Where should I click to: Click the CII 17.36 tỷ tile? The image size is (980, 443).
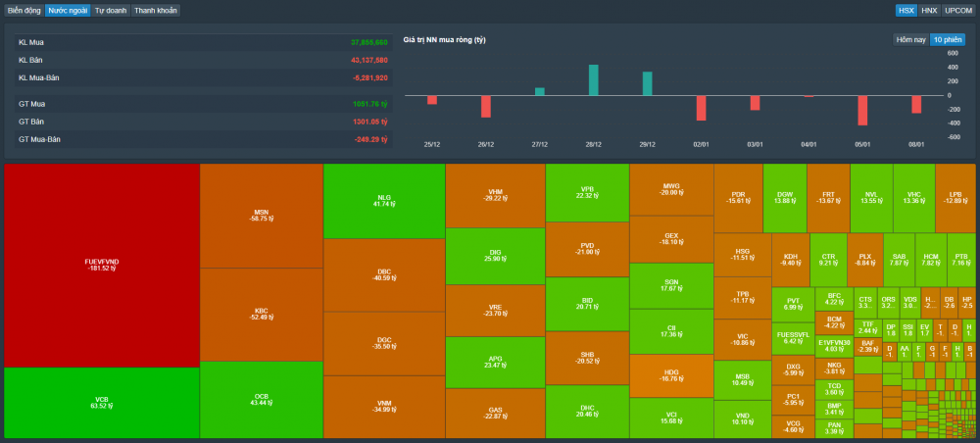pos(671,332)
